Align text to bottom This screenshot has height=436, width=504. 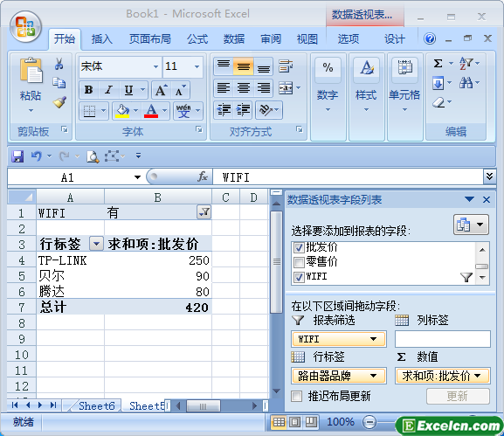(x=263, y=66)
